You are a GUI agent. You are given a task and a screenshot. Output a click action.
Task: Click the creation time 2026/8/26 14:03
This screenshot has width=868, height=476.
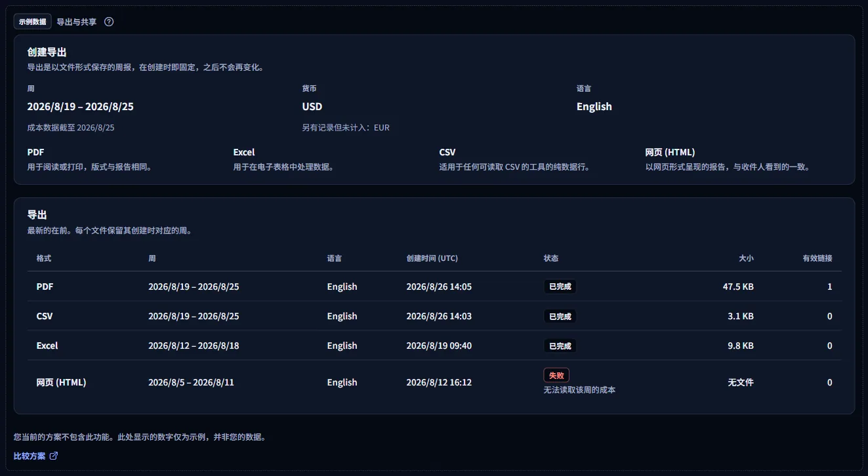(439, 316)
